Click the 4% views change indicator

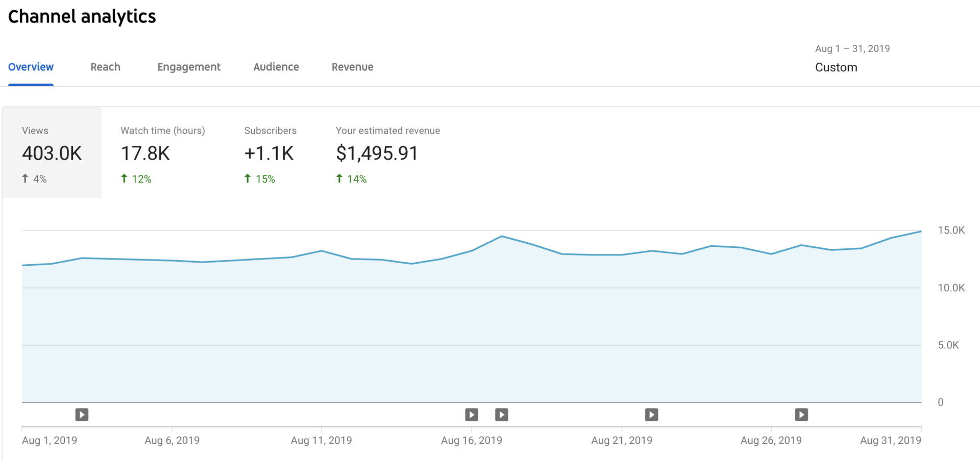click(x=34, y=179)
